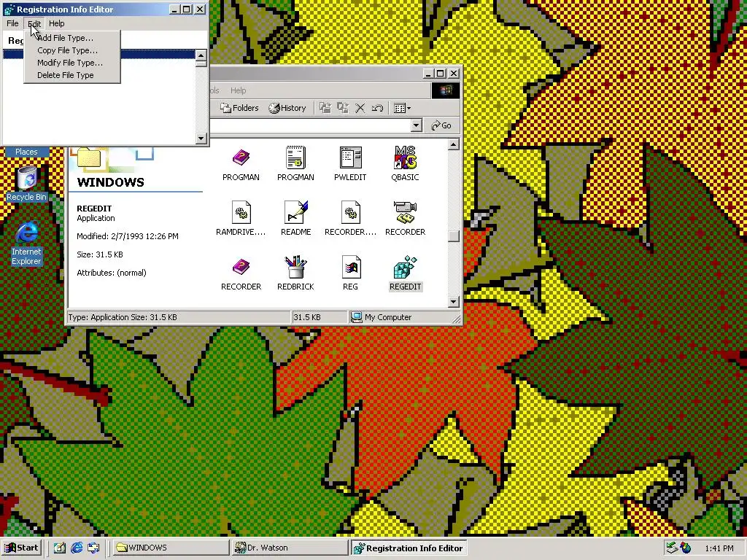Choose Modify File Type menu entry
747x560 pixels.
click(72, 63)
